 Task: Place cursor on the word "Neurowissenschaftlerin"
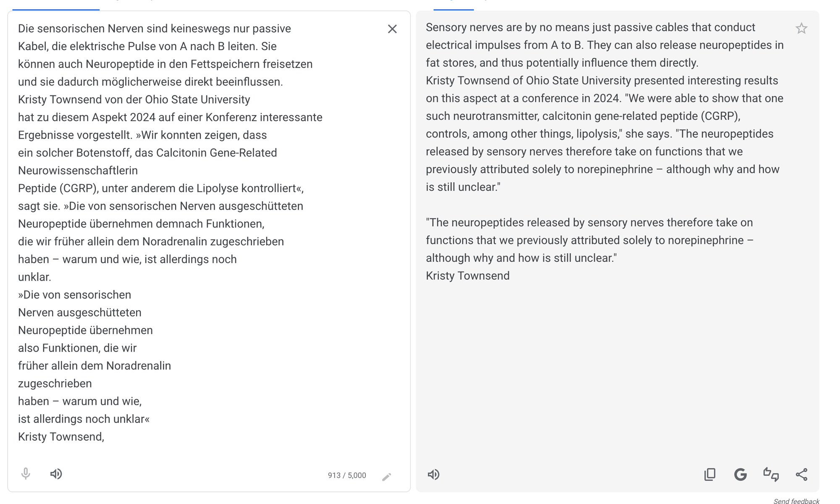(78, 171)
